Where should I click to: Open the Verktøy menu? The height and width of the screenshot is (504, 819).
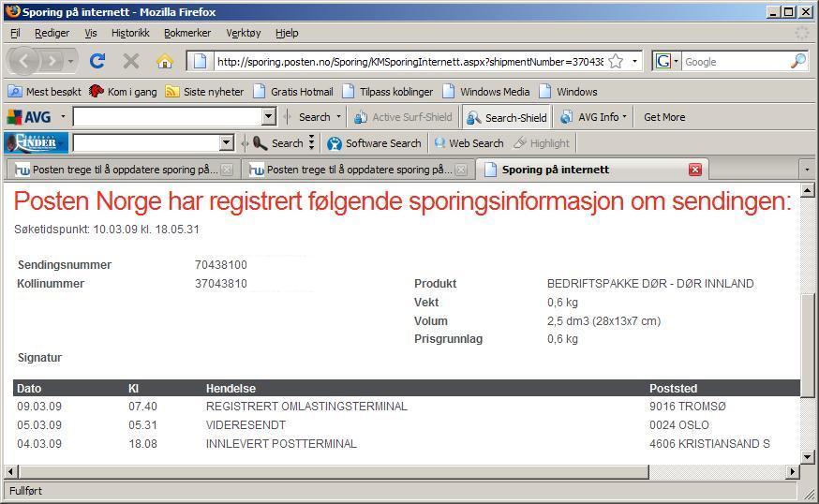point(244,33)
